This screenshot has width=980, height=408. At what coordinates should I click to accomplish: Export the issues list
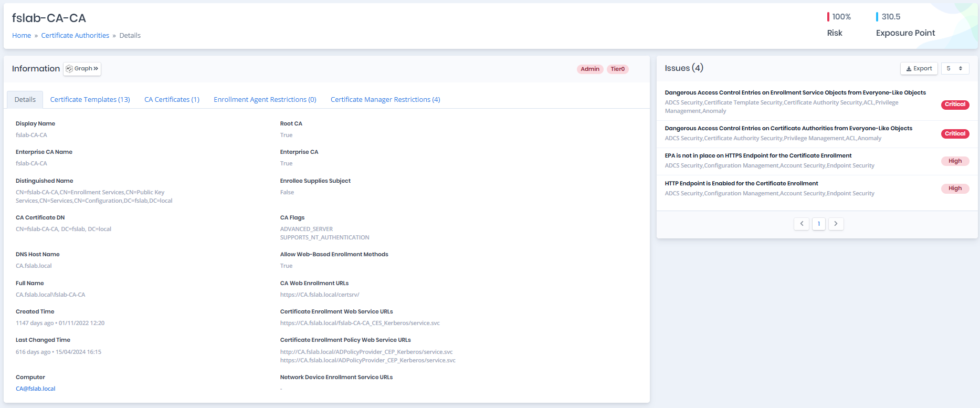[919, 68]
